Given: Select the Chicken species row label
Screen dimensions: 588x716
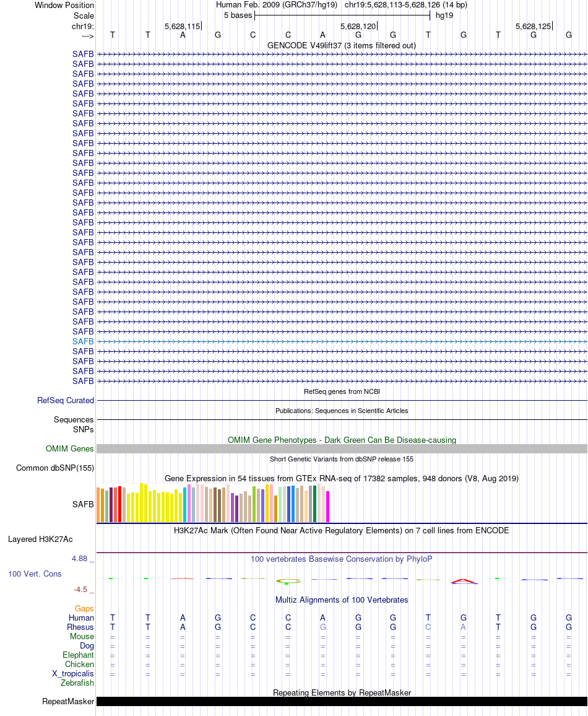Looking at the screenshot, I should [79, 665].
